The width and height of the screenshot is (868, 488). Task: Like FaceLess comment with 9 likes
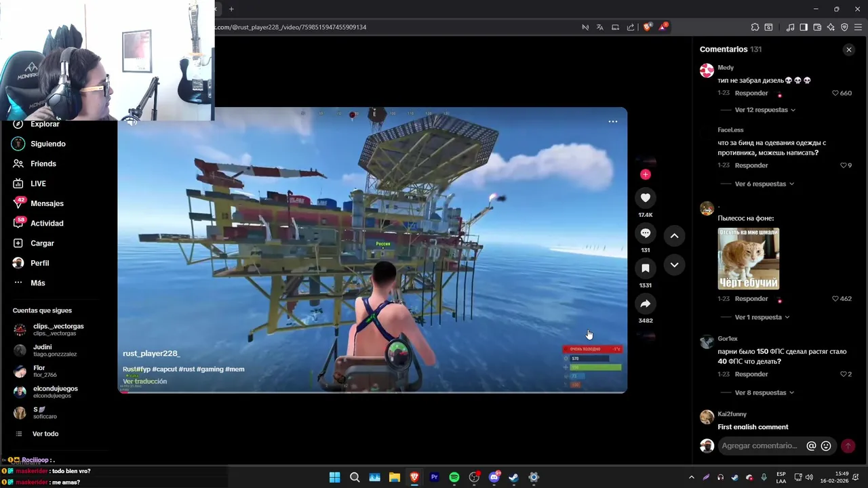click(x=844, y=165)
